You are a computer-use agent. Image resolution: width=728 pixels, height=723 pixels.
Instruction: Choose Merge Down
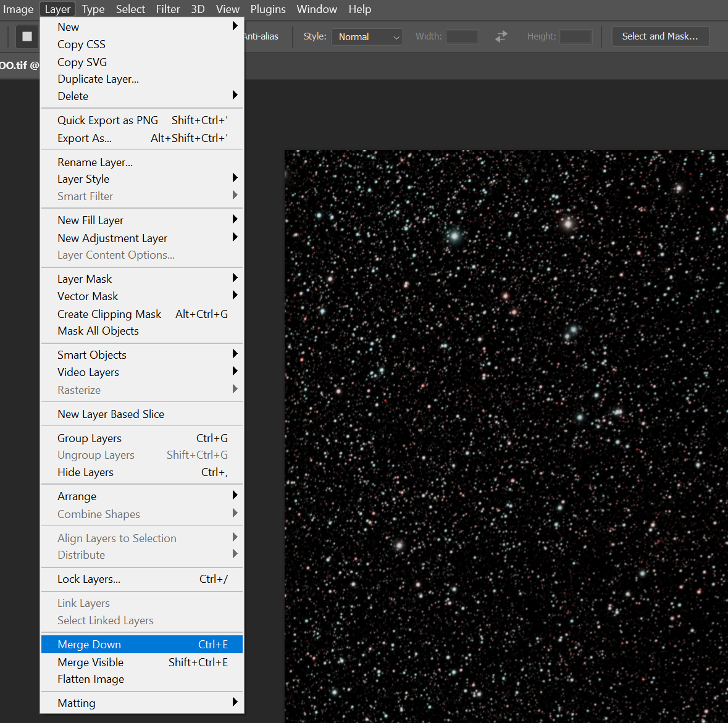pyautogui.click(x=142, y=645)
